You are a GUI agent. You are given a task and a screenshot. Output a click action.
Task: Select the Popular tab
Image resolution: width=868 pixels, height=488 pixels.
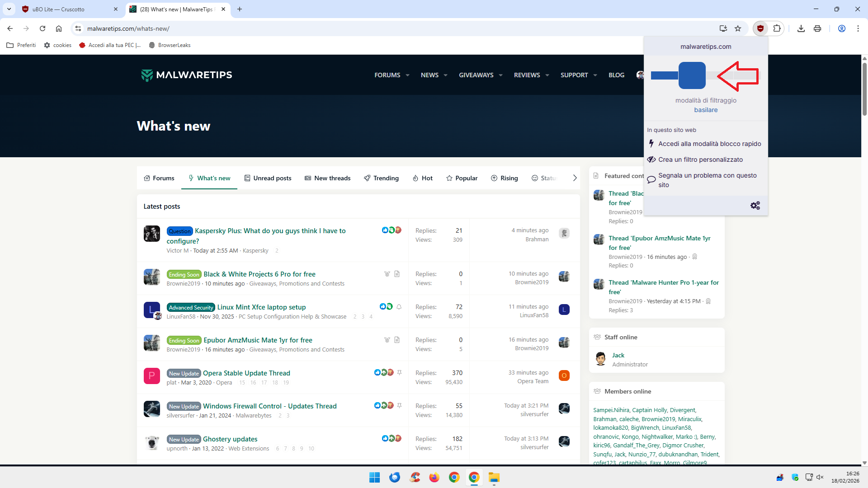(x=462, y=178)
